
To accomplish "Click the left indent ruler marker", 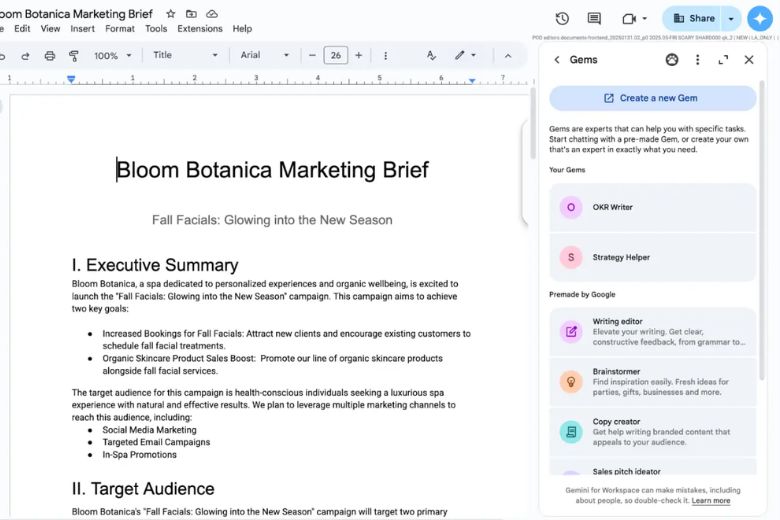I will (71, 79).
